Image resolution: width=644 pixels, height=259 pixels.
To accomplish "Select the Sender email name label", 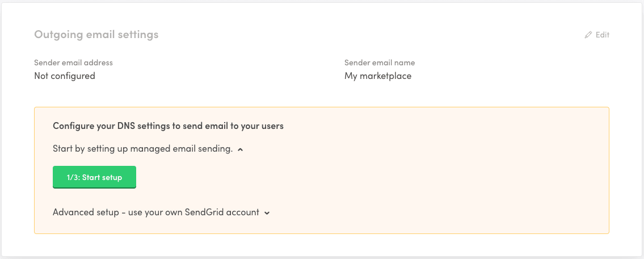I will pyautogui.click(x=380, y=62).
